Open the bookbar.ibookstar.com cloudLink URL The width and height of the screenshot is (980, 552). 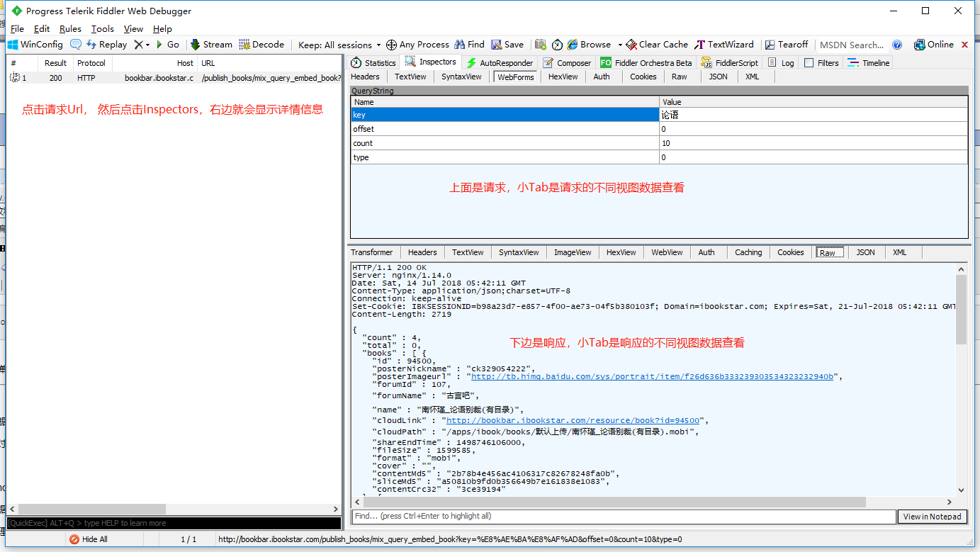pos(573,420)
